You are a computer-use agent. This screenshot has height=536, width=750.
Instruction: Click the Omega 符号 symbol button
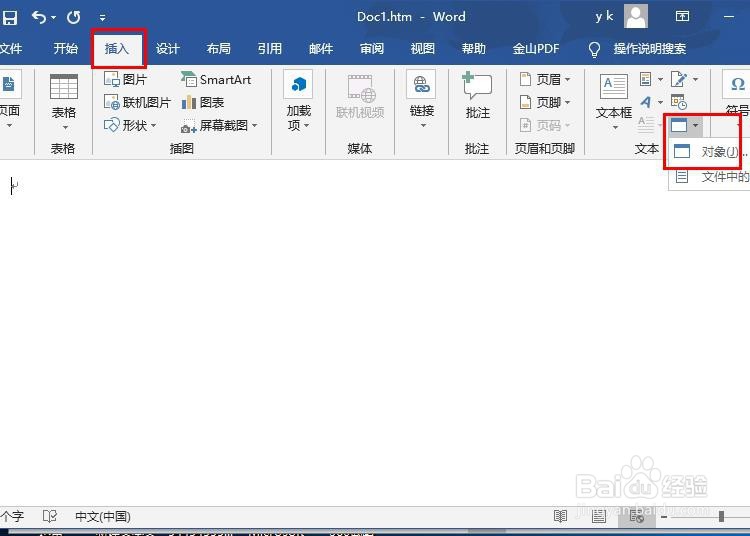[737, 96]
